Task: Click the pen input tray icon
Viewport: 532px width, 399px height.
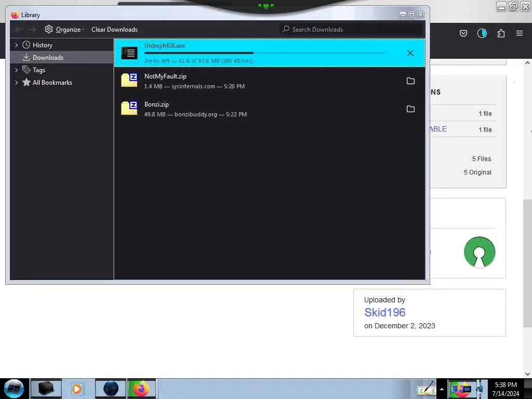Action: tap(427, 389)
